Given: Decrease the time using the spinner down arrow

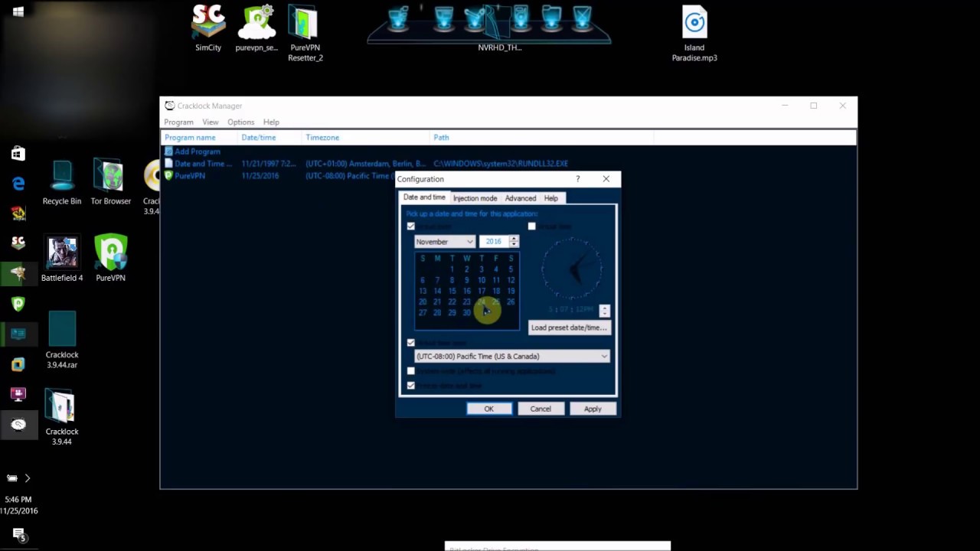Looking at the screenshot, I should tap(604, 313).
